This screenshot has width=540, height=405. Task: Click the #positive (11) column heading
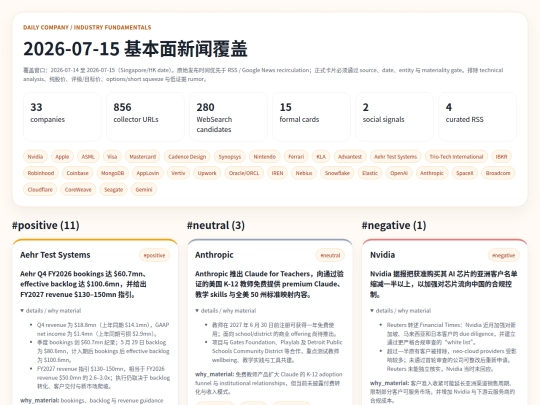[x=46, y=226]
